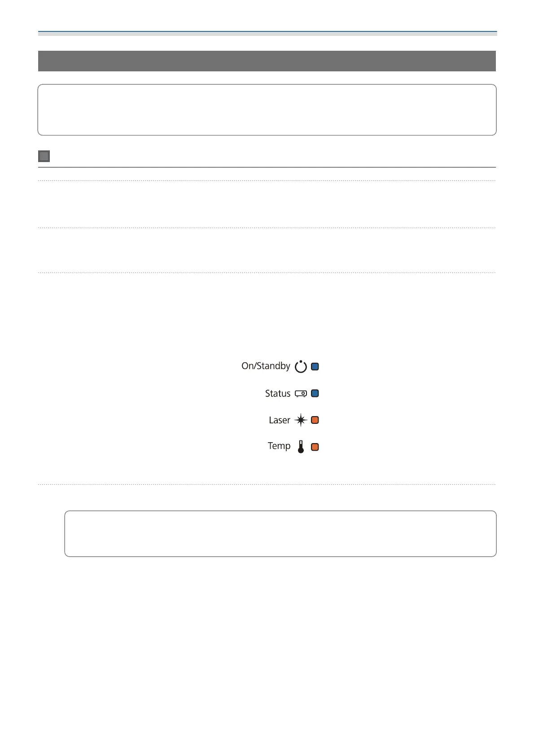This screenshot has height=756, width=534.
Task: Click the dotted separator below the Temp indicator
Action: click(267, 484)
